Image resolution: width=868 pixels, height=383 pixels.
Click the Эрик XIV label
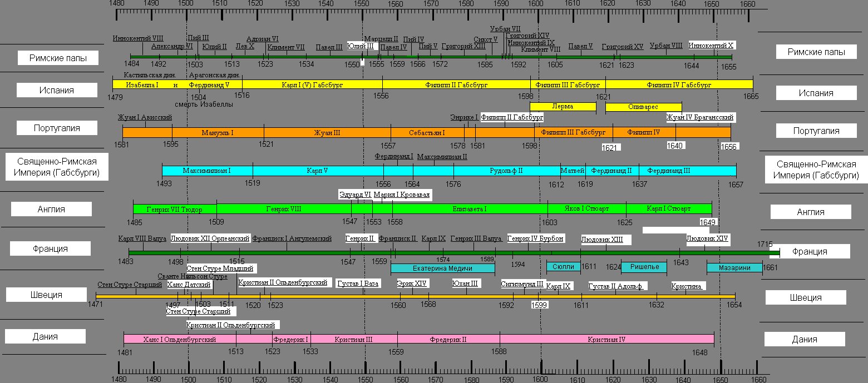tap(412, 283)
